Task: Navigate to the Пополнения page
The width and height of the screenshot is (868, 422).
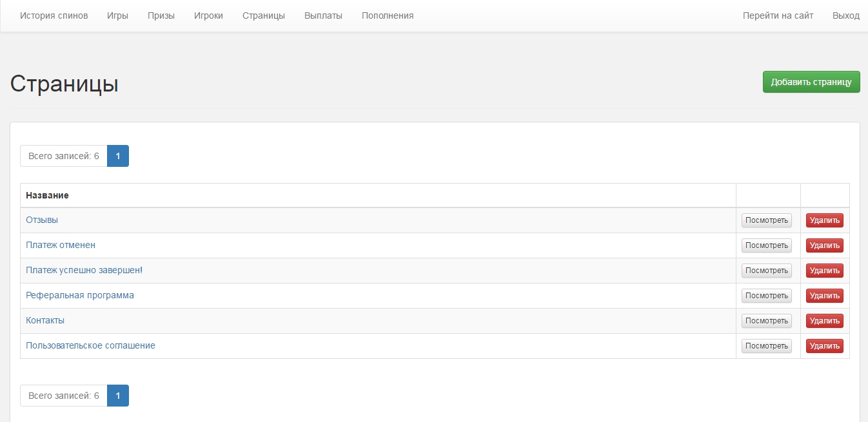Action: 388,15
